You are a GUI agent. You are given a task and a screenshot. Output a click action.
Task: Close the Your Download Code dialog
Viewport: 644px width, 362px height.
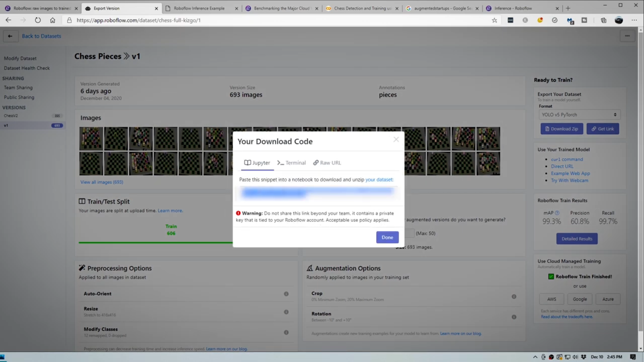click(396, 139)
